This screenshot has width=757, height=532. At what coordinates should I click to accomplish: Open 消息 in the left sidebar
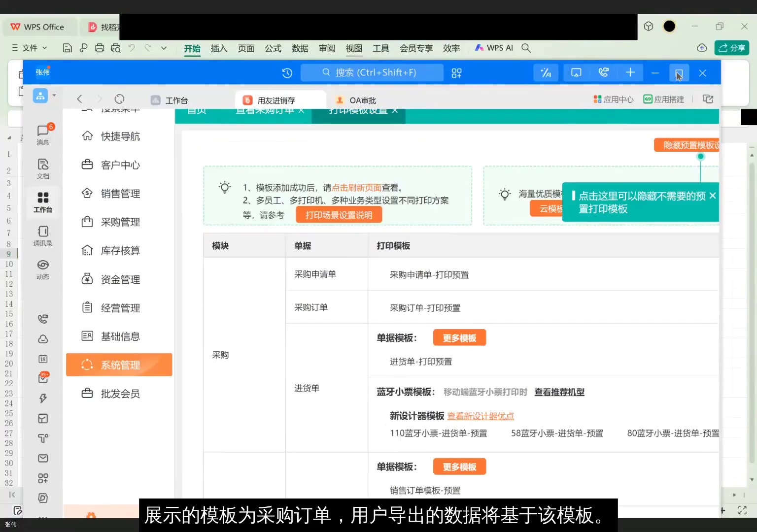pyautogui.click(x=43, y=133)
